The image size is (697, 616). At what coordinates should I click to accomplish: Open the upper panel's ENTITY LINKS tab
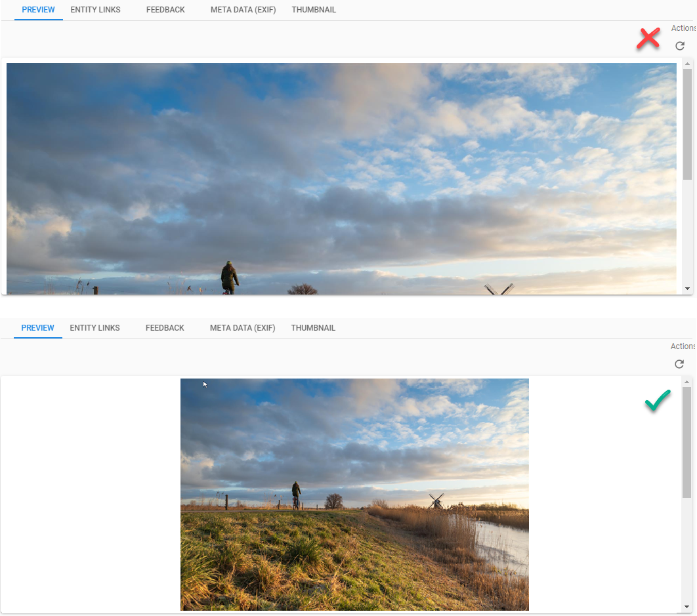point(95,10)
